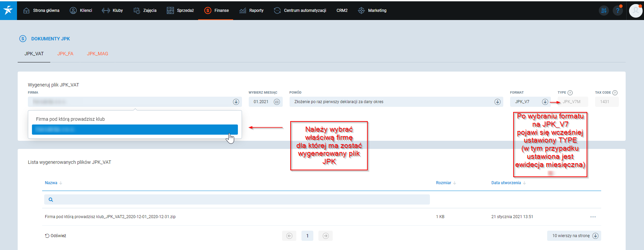
Task: Switch to the JPK_MAG tab
Action: point(98,54)
